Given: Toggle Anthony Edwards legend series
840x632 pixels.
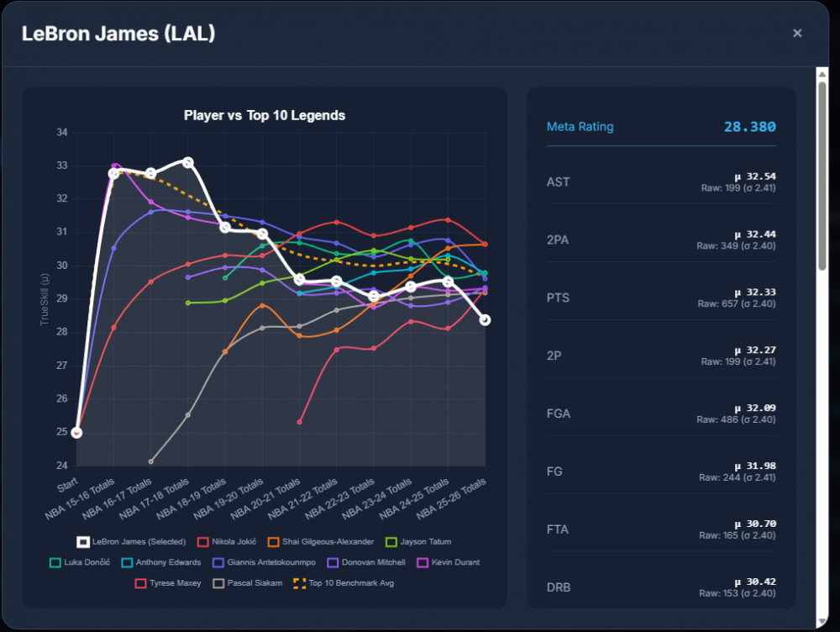Looking at the screenshot, I should tap(161, 562).
